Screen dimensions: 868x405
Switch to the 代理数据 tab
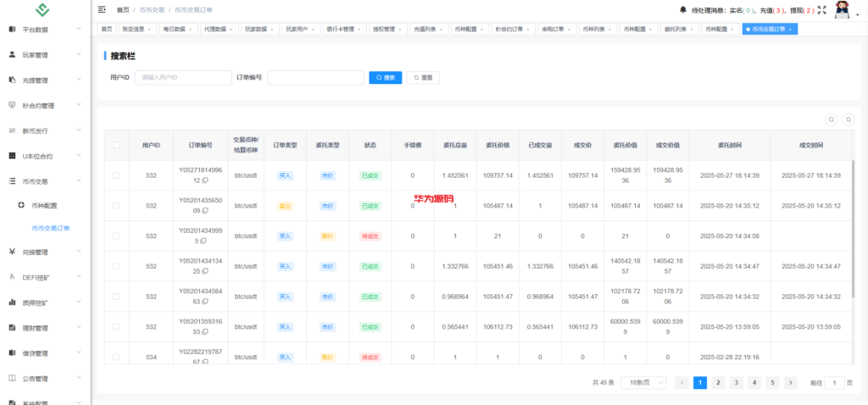220,30
